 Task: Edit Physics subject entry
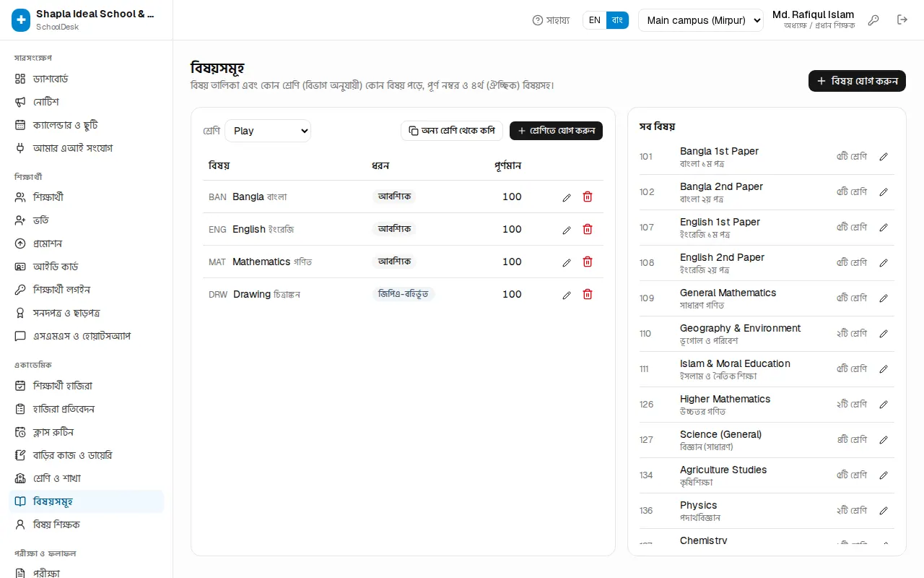click(x=884, y=511)
